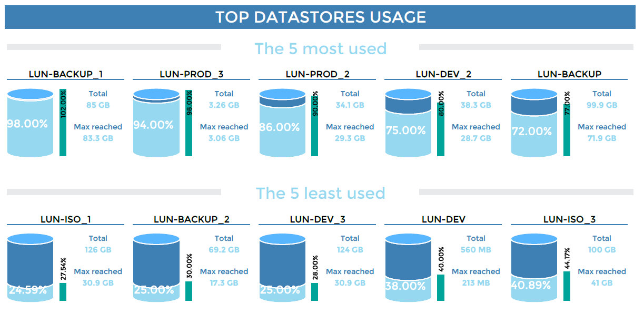Switch to 'The 5 most used' section header

click(x=322, y=48)
